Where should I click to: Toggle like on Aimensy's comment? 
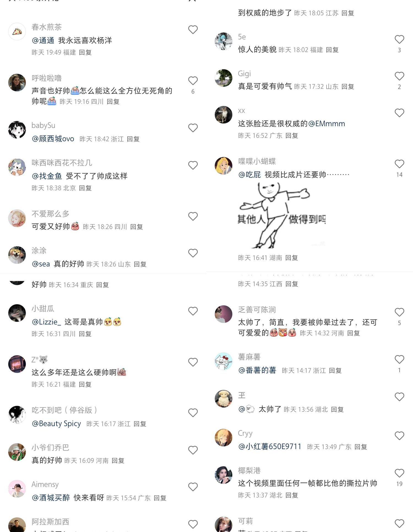click(x=193, y=487)
